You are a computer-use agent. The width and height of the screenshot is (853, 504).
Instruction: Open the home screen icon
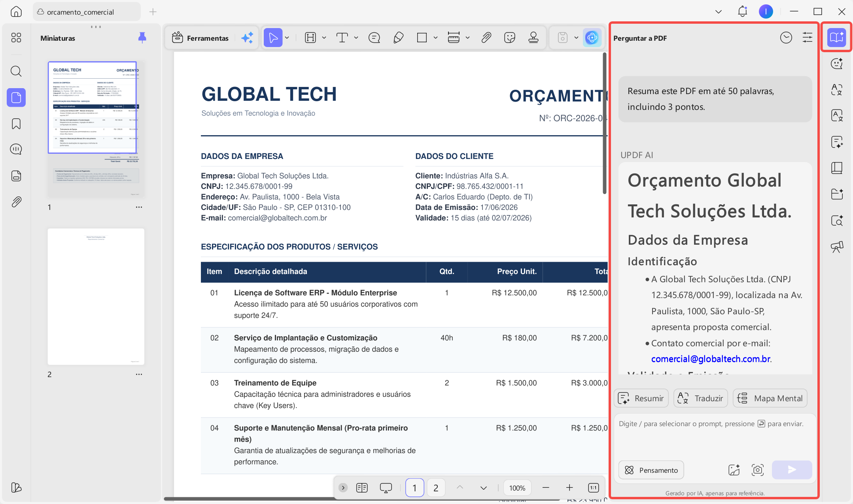tap(16, 12)
